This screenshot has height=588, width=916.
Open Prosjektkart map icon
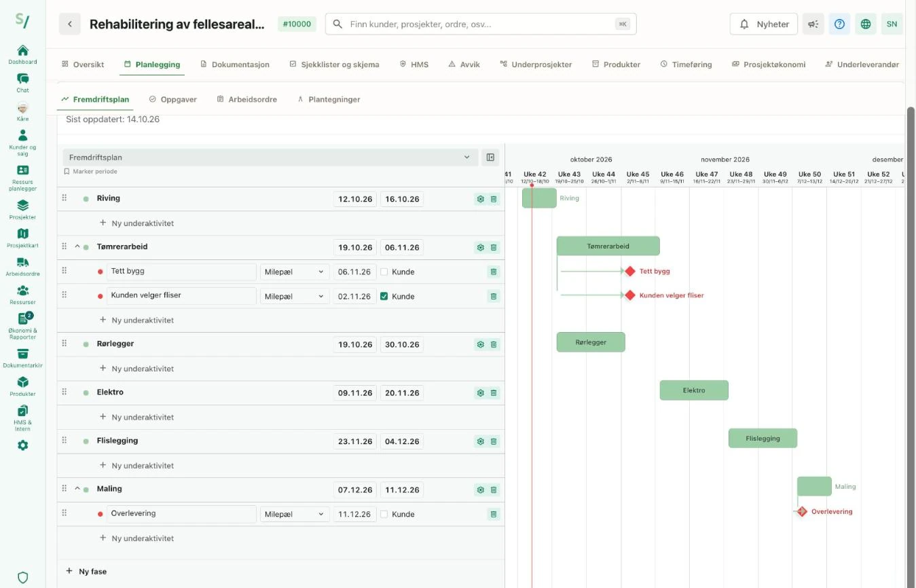click(x=22, y=238)
